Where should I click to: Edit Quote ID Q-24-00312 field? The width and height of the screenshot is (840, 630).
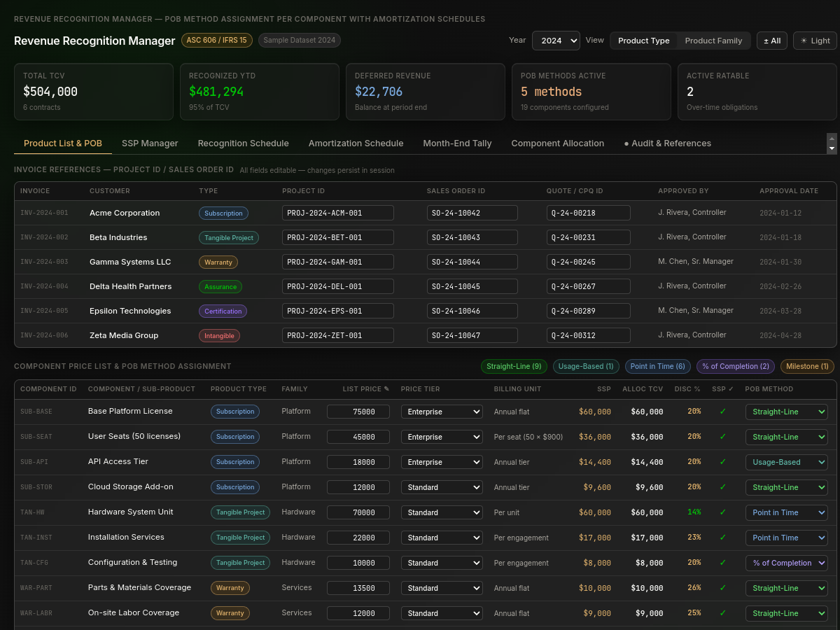point(589,335)
